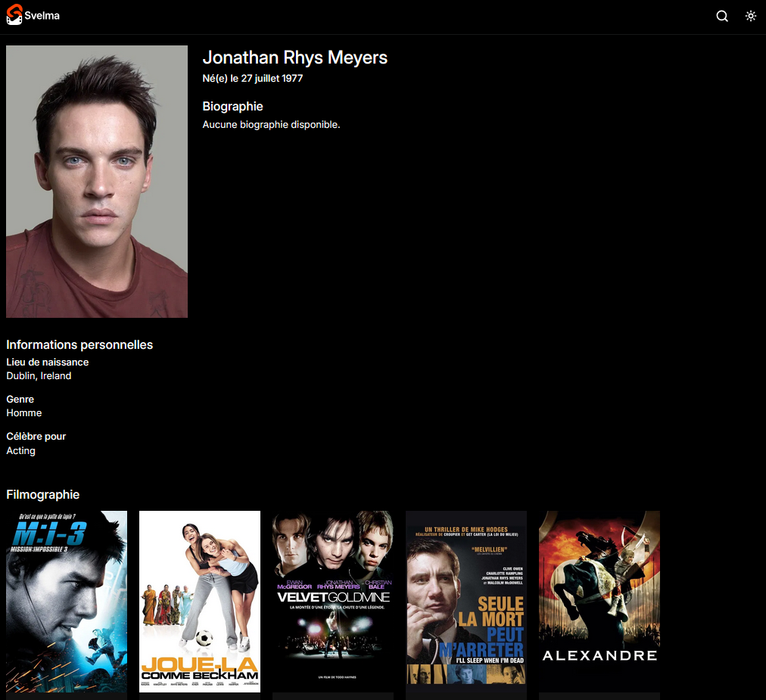Click the caption bar below the Velvet Goldmine poster

pos(332,695)
